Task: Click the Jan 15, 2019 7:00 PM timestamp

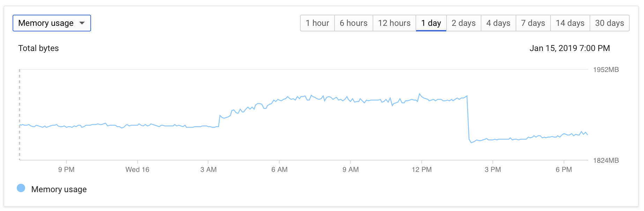Action: [x=570, y=48]
